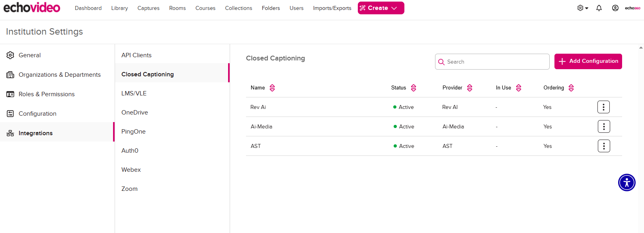Screen dimensions: 644x233
Task: Sort table by Name column
Action: [x=272, y=88]
